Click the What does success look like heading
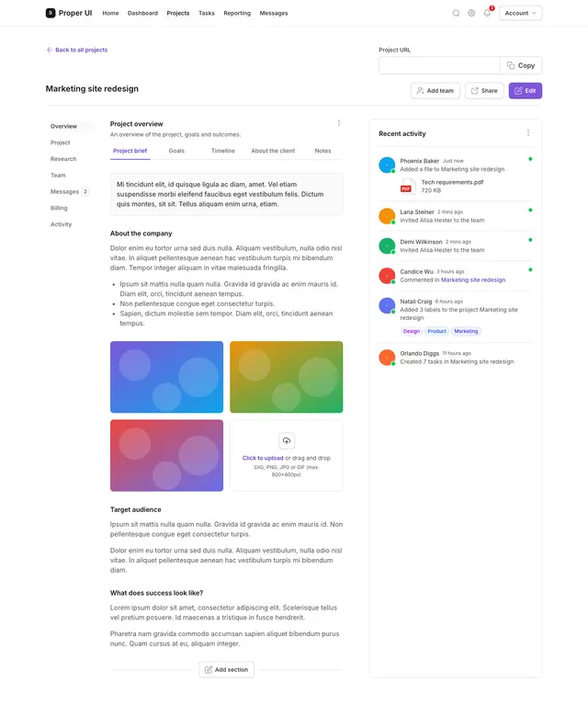 pos(157,593)
